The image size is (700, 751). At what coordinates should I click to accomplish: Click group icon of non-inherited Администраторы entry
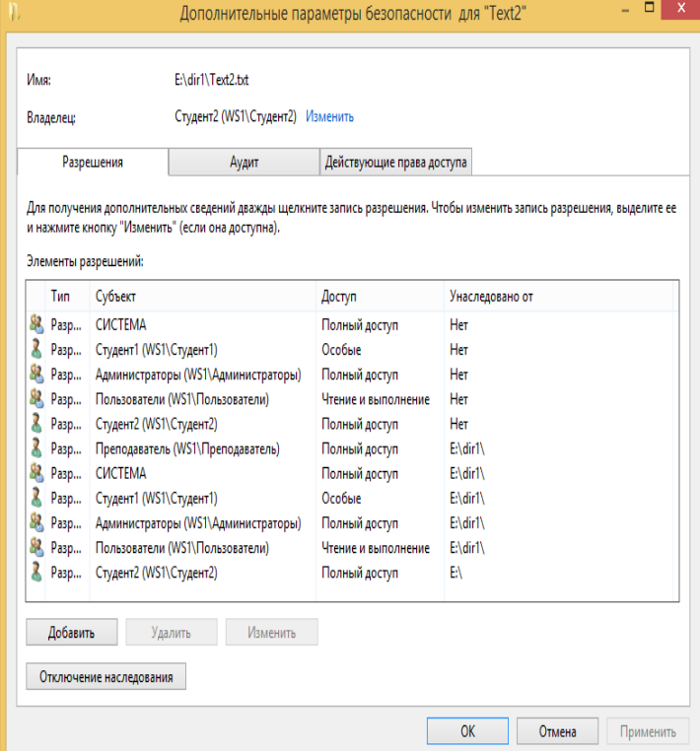point(36,375)
